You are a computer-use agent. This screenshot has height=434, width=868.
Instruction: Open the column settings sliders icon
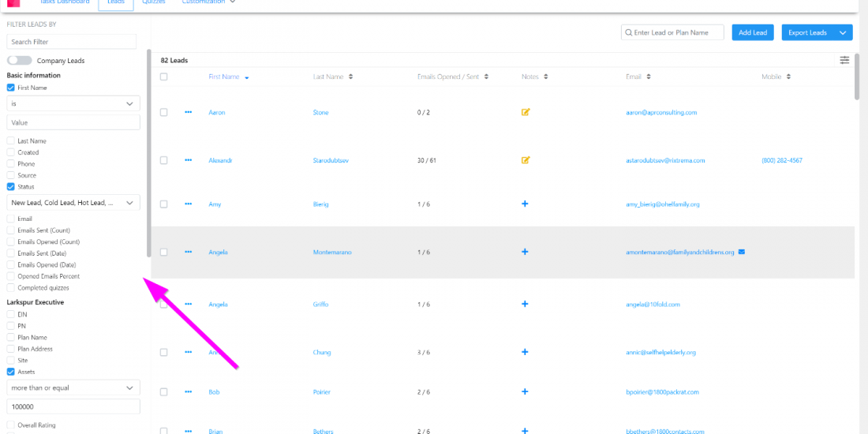844,60
